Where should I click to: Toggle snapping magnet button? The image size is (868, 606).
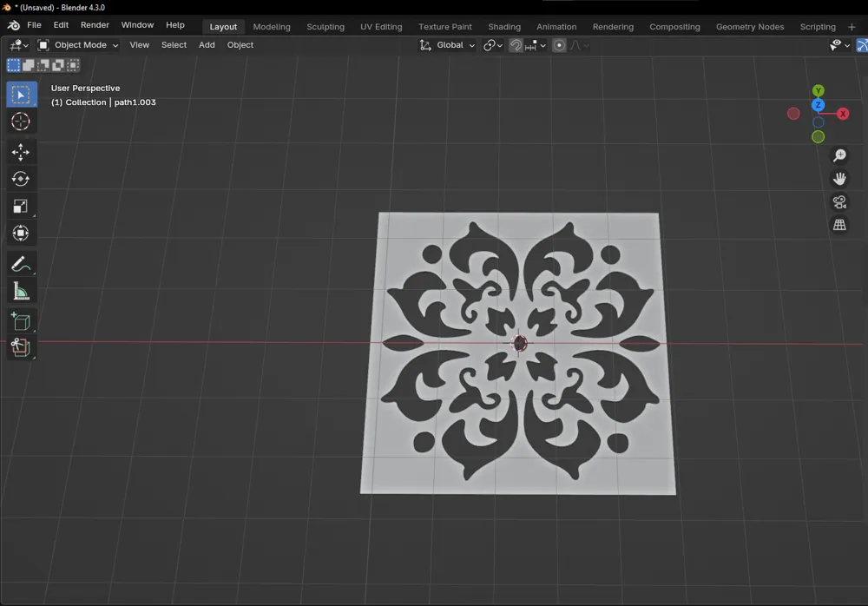tap(516, 45)
